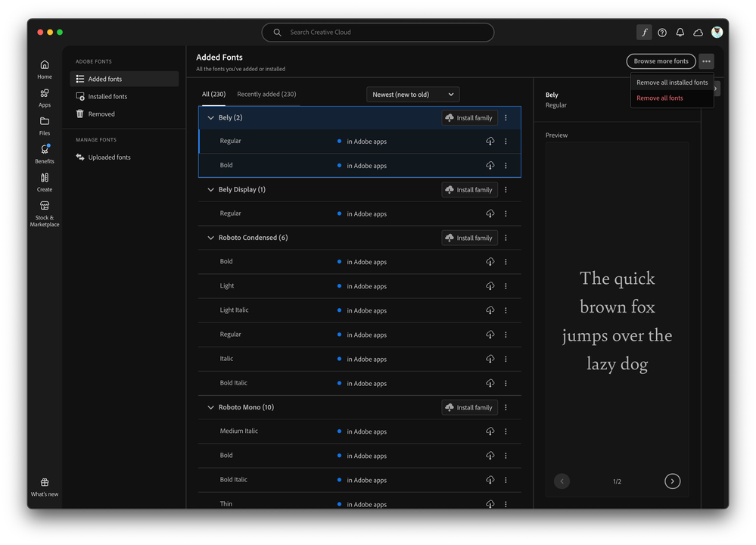Open the Benefits section in sidebar
The width and height of the screenshot is (756, 545).
tap(45, 154)
